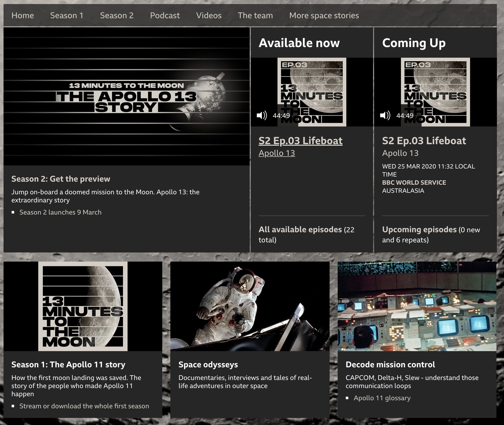Image resolution: width=504 pixels, height=425 pixels.
Task: Open the Podcast section from navigation
Action: [x=165, y=15]
